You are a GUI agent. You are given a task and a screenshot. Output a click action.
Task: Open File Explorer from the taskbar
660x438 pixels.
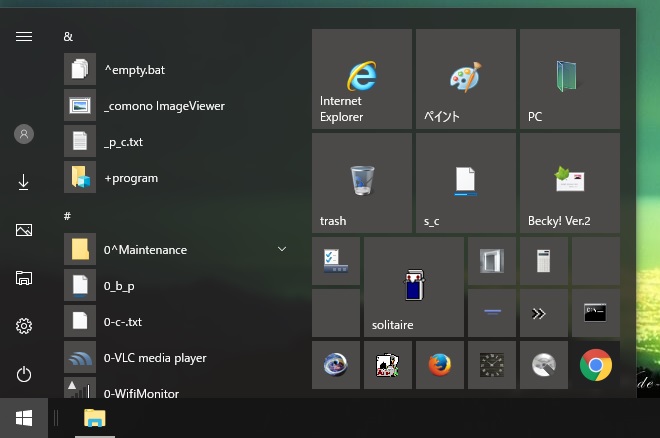click(95, 418)
